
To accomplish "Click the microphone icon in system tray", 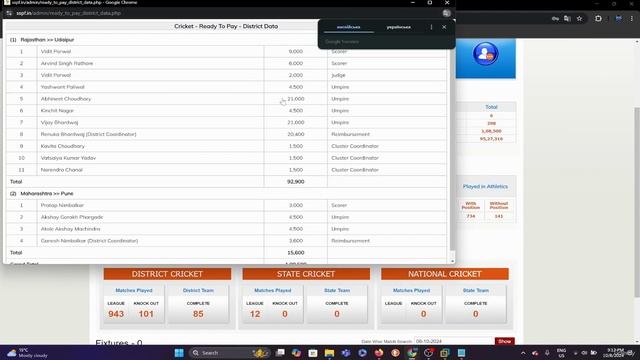I will (x=547, y=353).
